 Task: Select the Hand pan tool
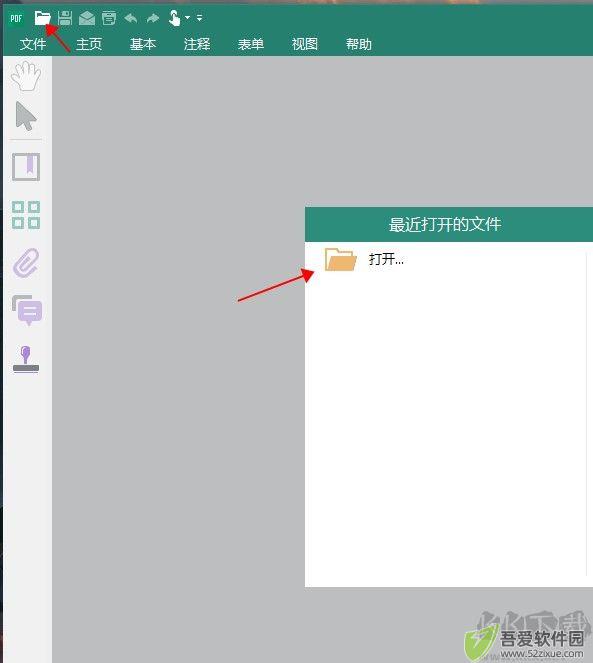(x=26, y=76)
